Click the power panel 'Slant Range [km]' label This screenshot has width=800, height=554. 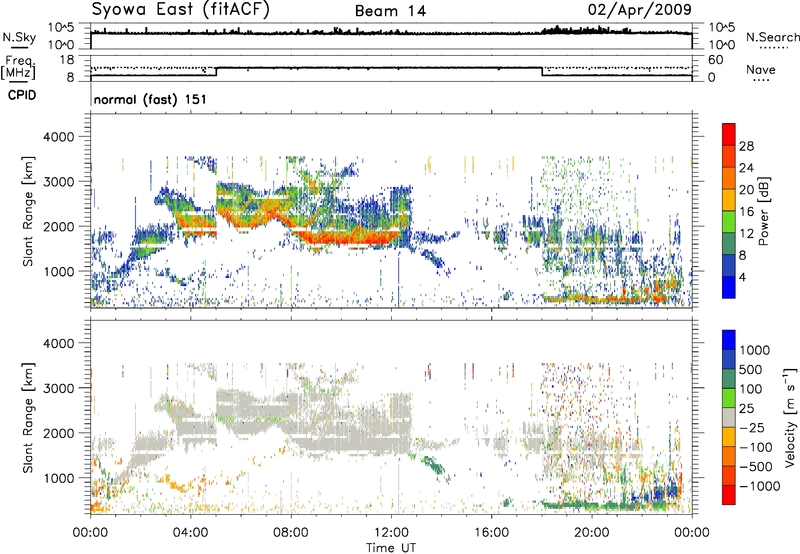coord(29,211)
